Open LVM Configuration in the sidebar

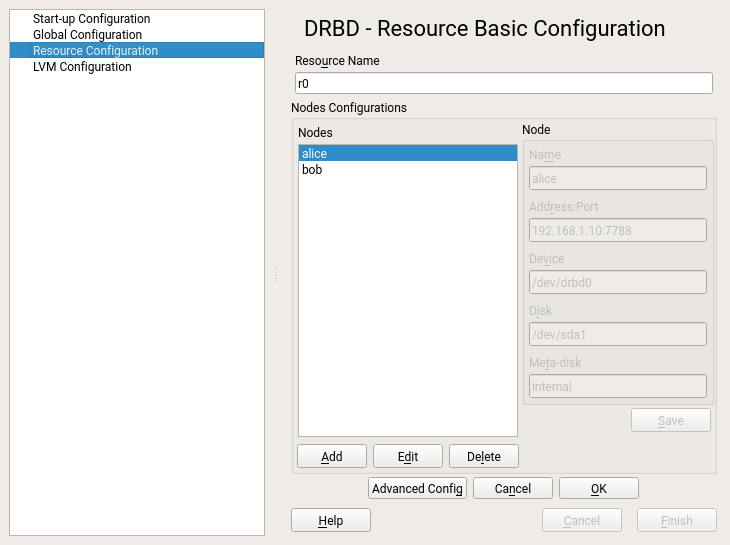82,67
